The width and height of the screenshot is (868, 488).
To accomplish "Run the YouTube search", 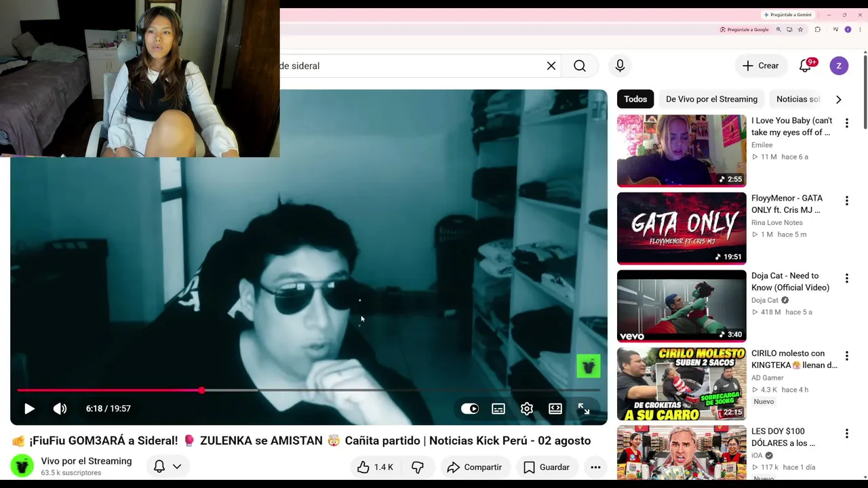I will click(x=580, y=66).
